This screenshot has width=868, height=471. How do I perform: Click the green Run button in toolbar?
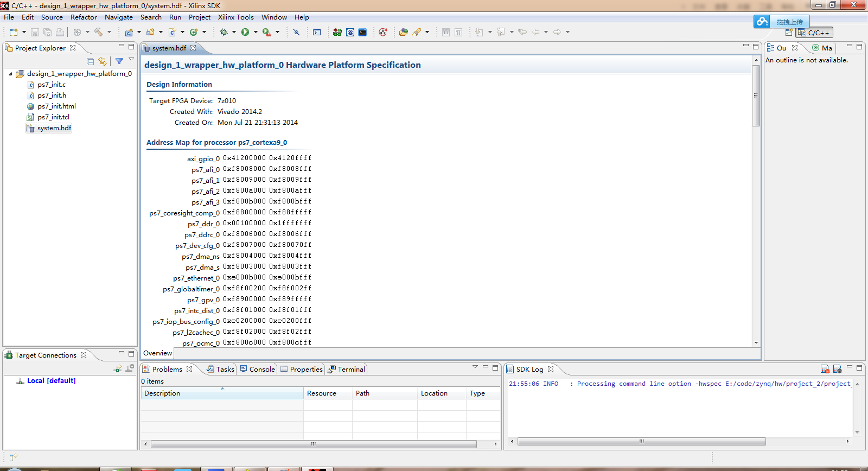click(245, 32)
